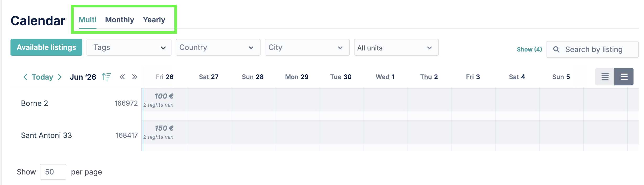Click the sort ascending icon
Screen dimensions: 644x185
pos(106,77)
